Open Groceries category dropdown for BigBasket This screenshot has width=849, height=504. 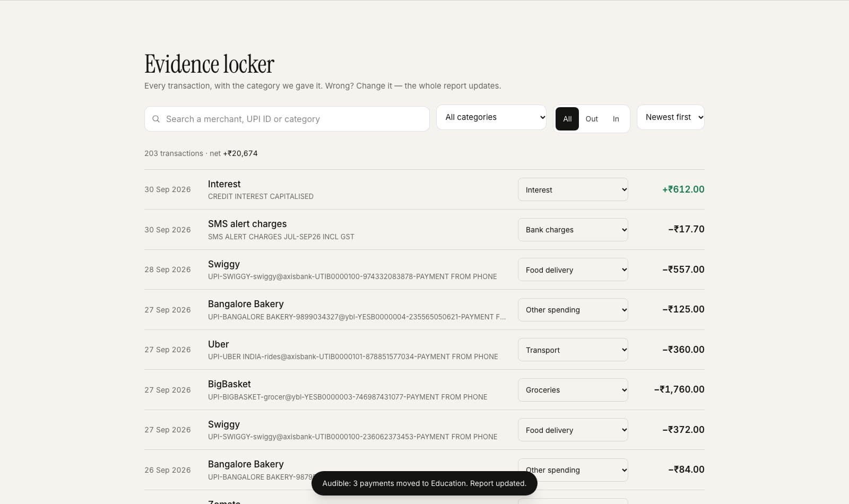573,390
